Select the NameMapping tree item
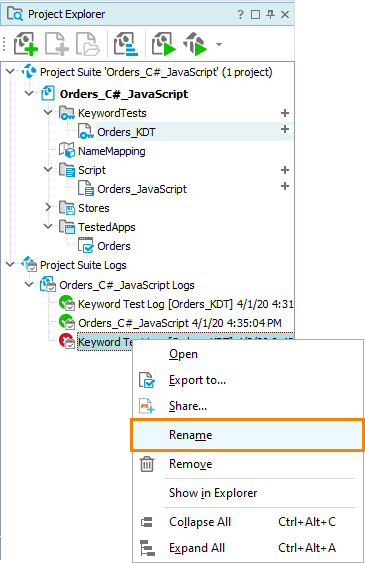The height and width of the screenshot is (563, 365). [112, 151]
